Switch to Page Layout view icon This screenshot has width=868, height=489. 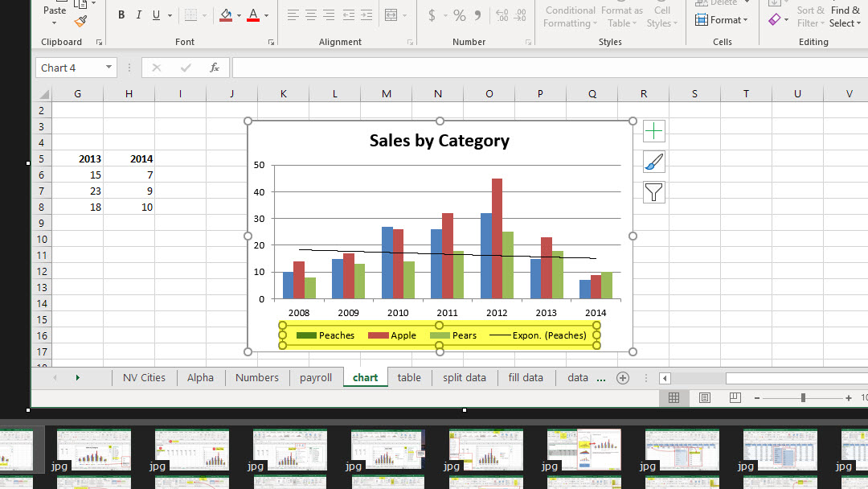(x=705, y=398)
